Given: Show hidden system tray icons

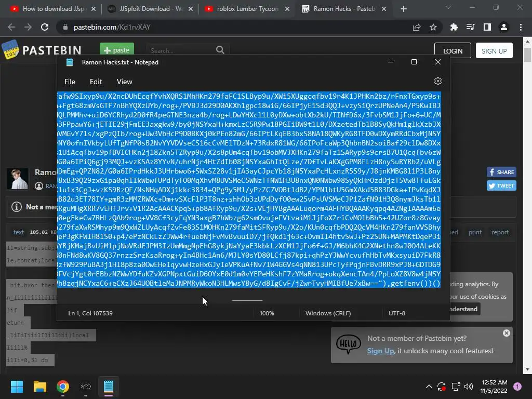Looking at the screenshot, I should (429, 387).
